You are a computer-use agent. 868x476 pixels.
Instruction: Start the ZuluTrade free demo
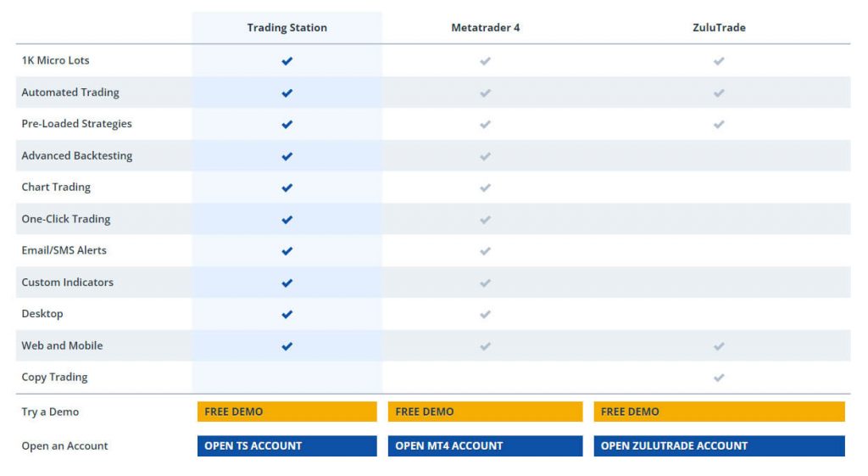click(x=719, y=412)
